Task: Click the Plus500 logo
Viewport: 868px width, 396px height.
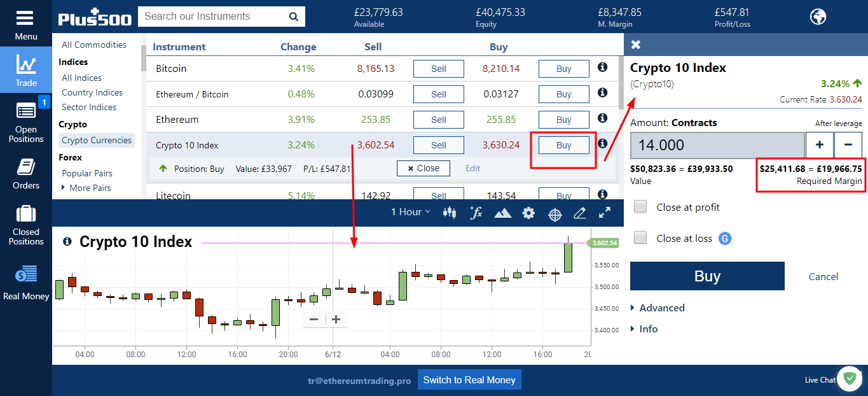Action: tap(94, 18)
